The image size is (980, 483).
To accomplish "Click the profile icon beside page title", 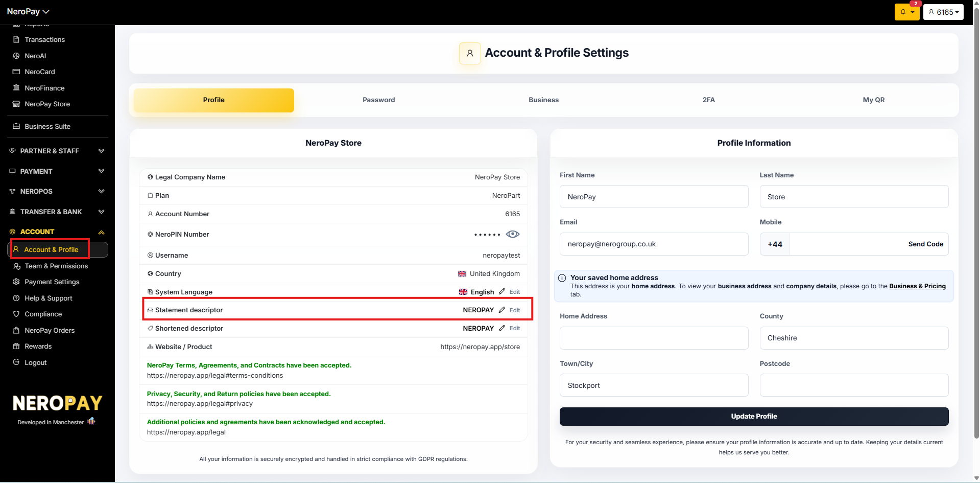I will [470, 53].
